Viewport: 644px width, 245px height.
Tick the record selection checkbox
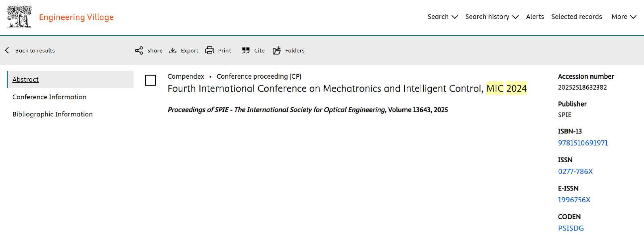point(150,80)
